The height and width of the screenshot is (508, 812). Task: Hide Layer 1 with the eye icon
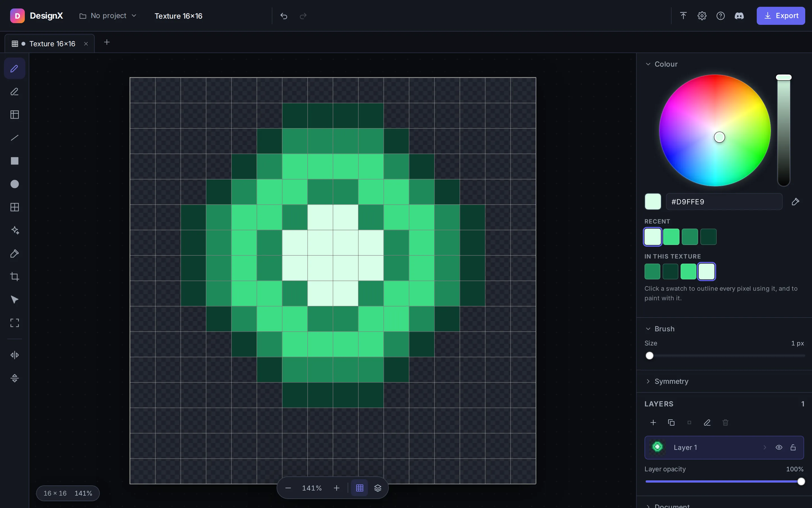(779, 448)
